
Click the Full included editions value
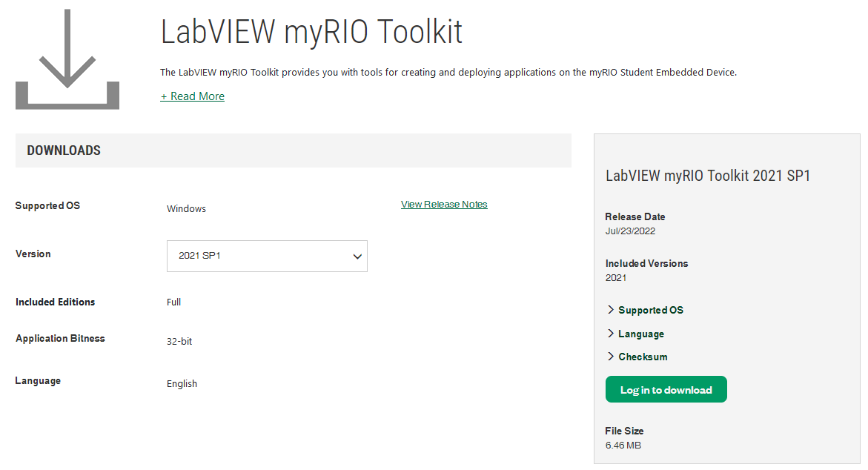173,302
